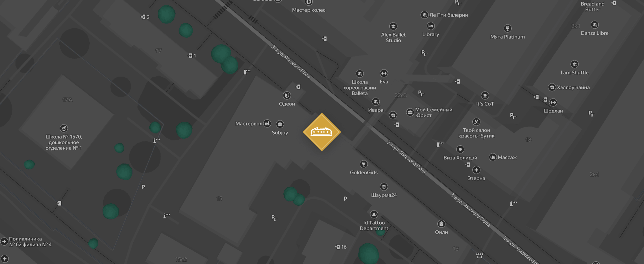Click the Ивара education cap icon
Image resolution: width=644 pixels, height=264 pixels.
click(376, 102)
